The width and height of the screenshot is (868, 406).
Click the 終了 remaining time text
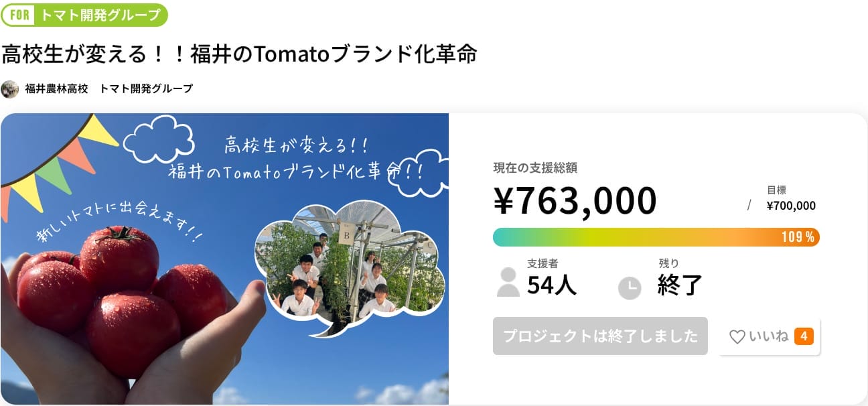click(x=680, y=285)
